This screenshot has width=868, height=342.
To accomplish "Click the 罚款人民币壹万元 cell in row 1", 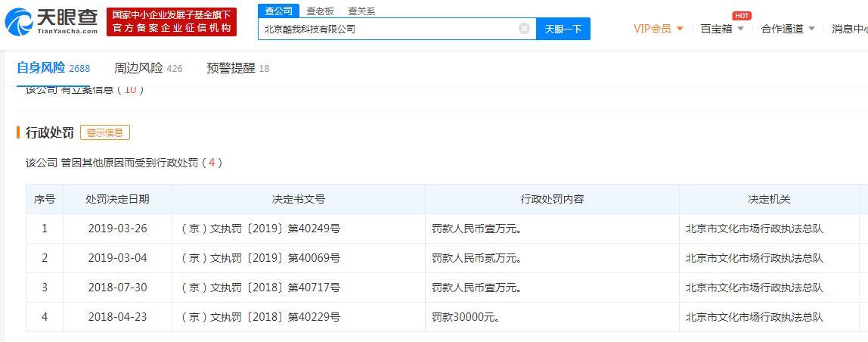I will tap(552, 229).
